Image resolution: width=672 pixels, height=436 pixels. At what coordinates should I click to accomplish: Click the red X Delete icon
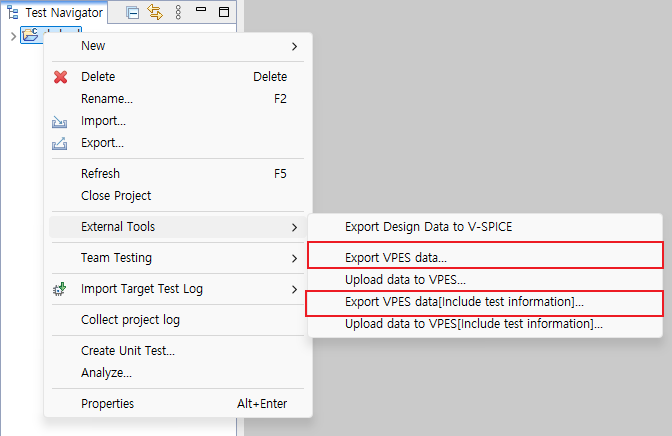(60, 77)
